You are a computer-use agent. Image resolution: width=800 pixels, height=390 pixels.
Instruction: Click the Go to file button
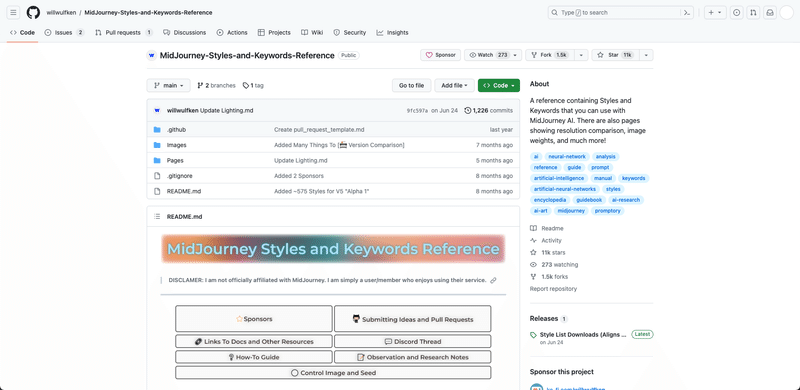(x=411, y=85)
